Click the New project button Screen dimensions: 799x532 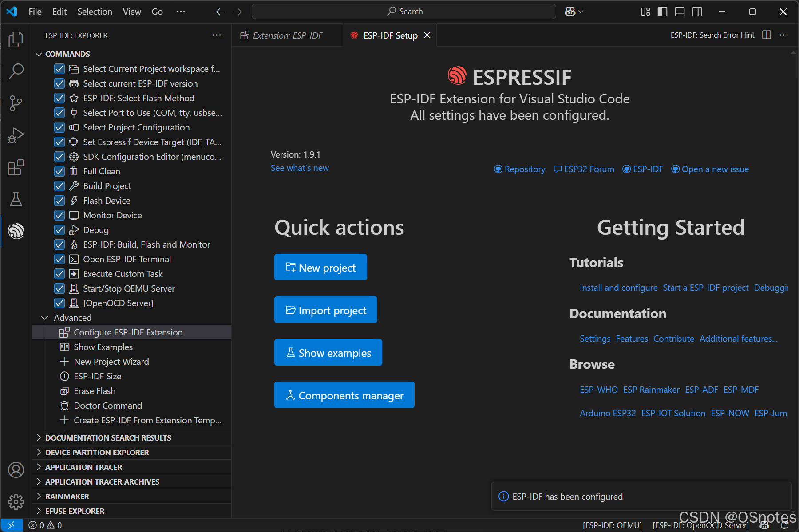pos(320,268)
